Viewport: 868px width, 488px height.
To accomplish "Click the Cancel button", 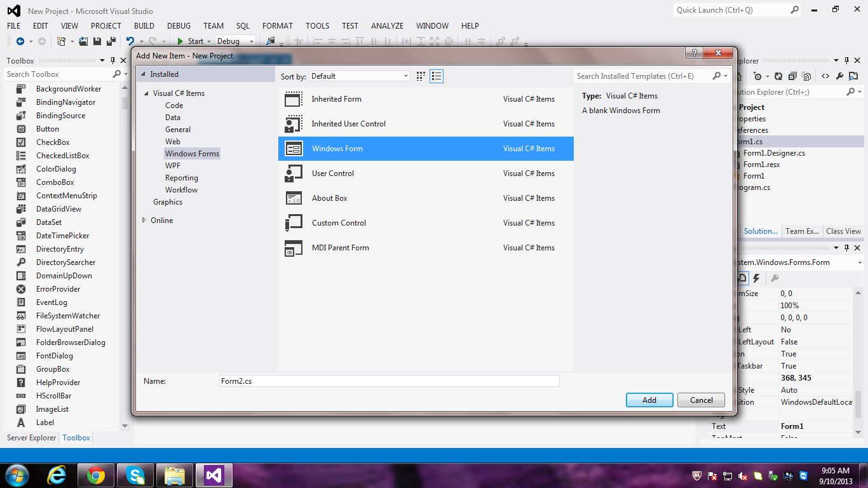I will (701, 400).
